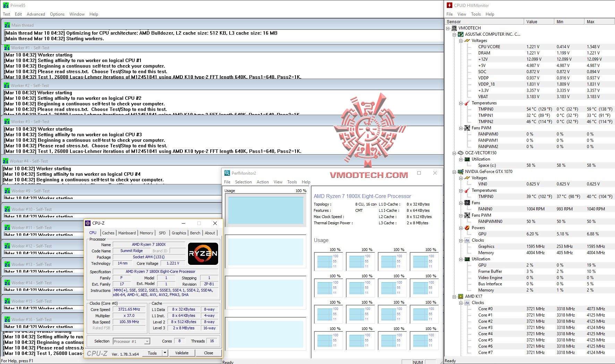
Task: Click the Worker #2 Self-Test window icon
Action: click(x=7, y=85)
